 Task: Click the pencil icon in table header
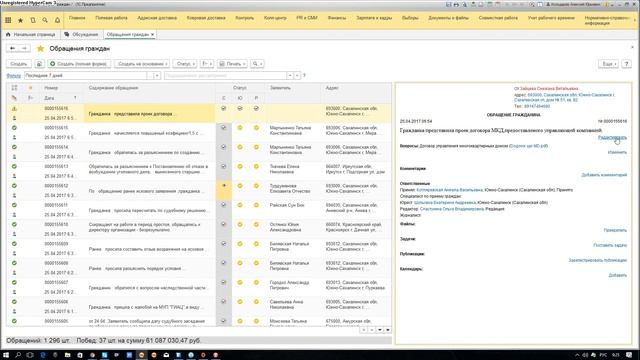point(14,98)
